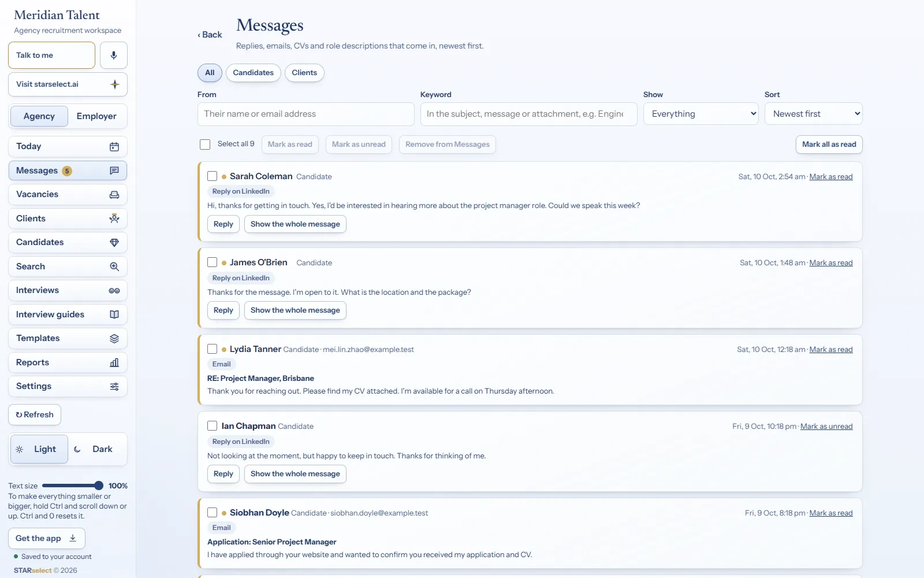The image size is (924, 578).
Task: Tick the checkbox for James O'Brien's message
Action: tap(212, 262)
